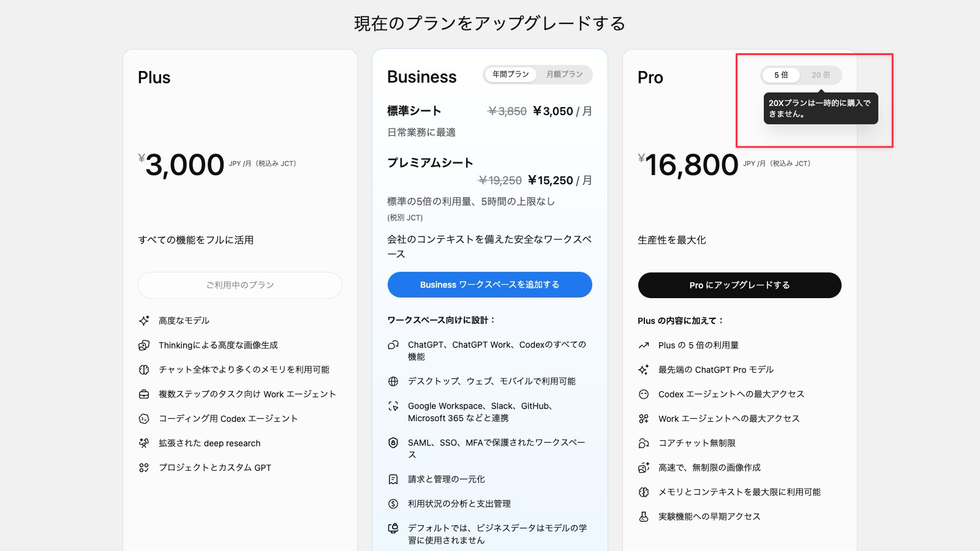This screenshot has height=551, width=980.
Task: Click the icon beside ChatGPT、ChatGPT Work、Codexのすべての機能
Action: point(393,345)
